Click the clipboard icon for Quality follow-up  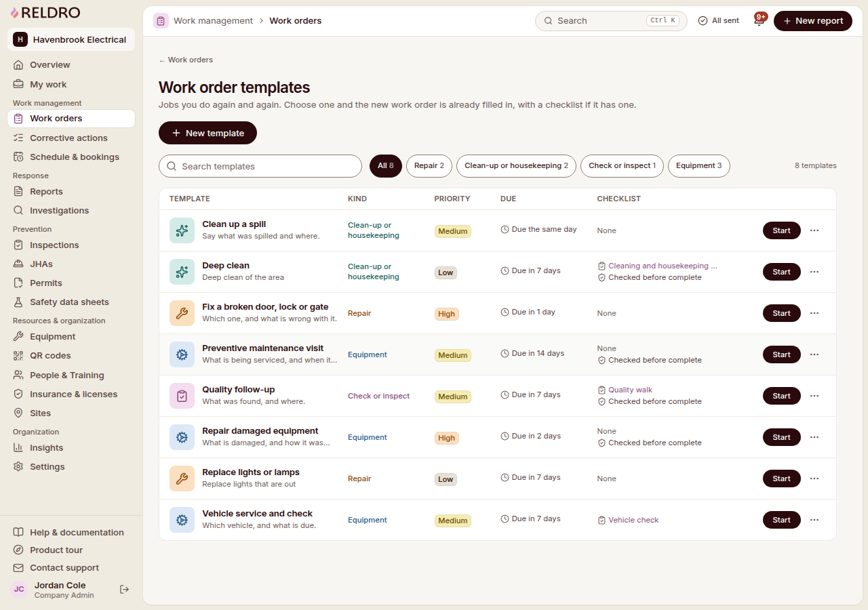point(182,396)
